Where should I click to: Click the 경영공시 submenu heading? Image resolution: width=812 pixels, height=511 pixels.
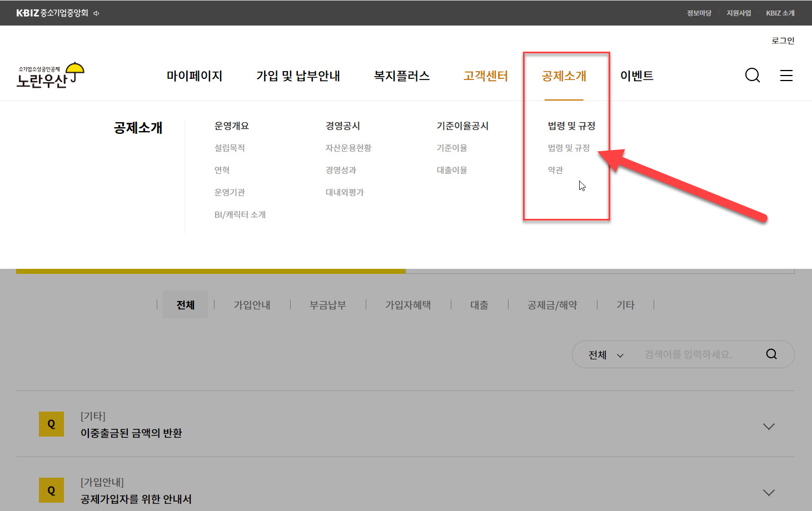[x=343, y=126]
